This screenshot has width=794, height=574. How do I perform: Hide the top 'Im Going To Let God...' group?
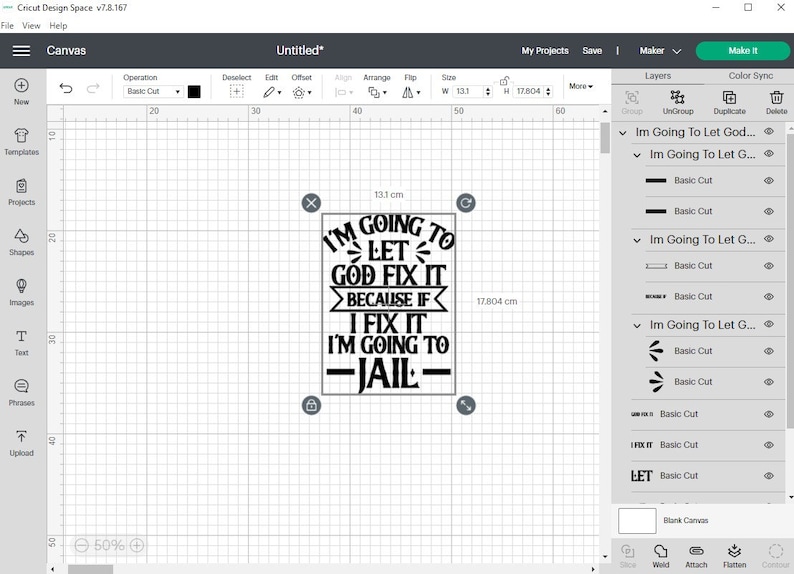coord(769,132)
